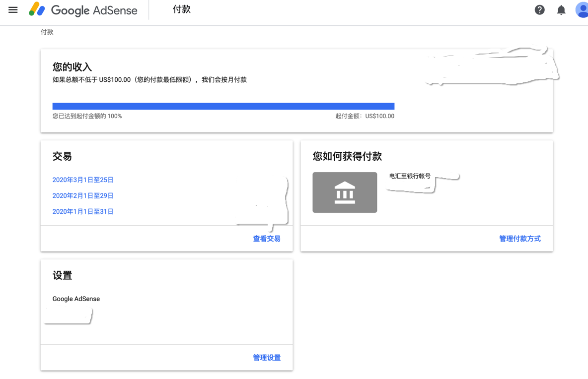Screen dimensions: 588x379
Task: Show notifications via the bell icon
Action: (x=561, y=10)
